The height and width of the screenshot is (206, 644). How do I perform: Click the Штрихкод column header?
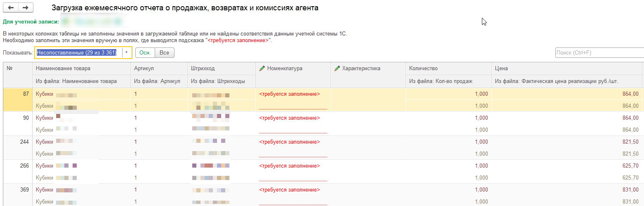click(x=222, y=69)
